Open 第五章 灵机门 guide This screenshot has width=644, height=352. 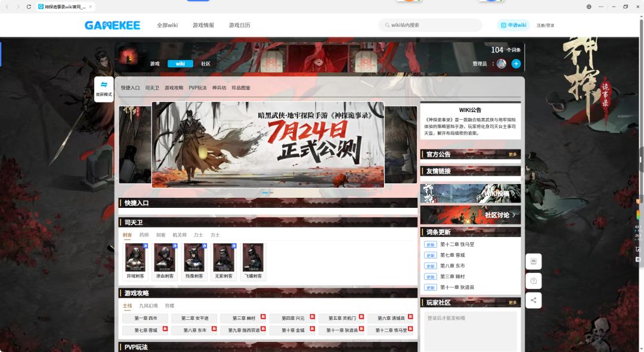(x=342, y=319)
